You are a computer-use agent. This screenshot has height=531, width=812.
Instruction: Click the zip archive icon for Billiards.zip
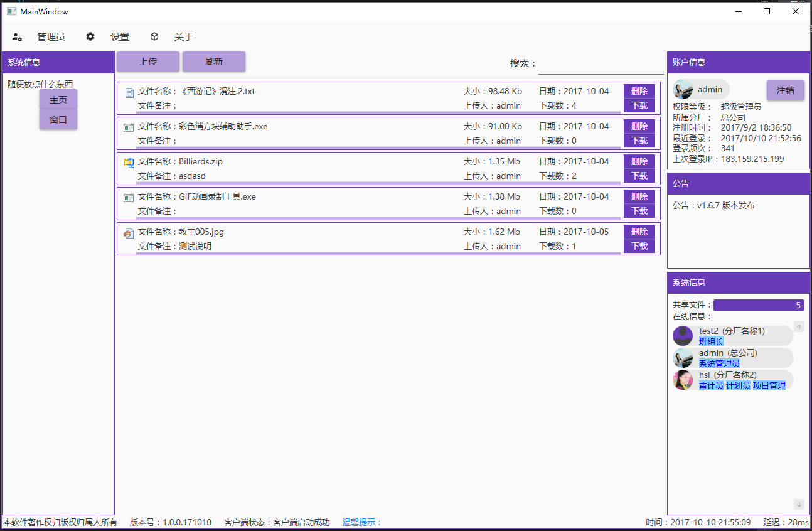coord(129,163)
